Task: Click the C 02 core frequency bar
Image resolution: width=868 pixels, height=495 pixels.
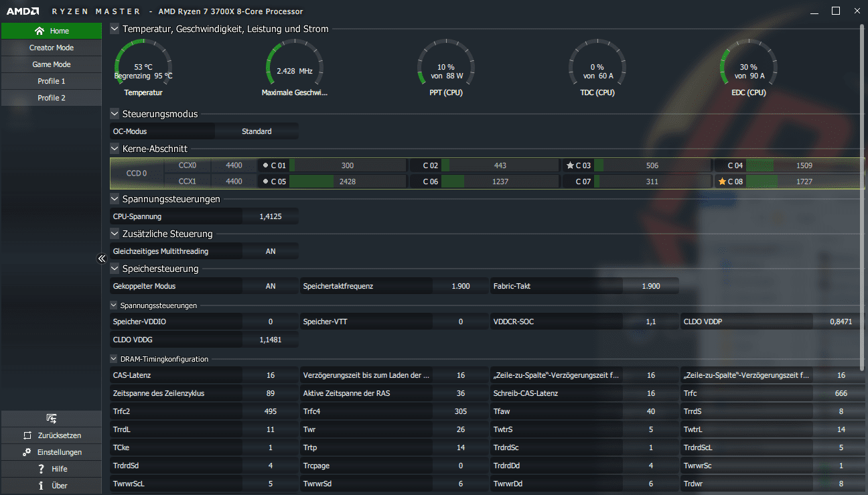Action: coord(500,165)
